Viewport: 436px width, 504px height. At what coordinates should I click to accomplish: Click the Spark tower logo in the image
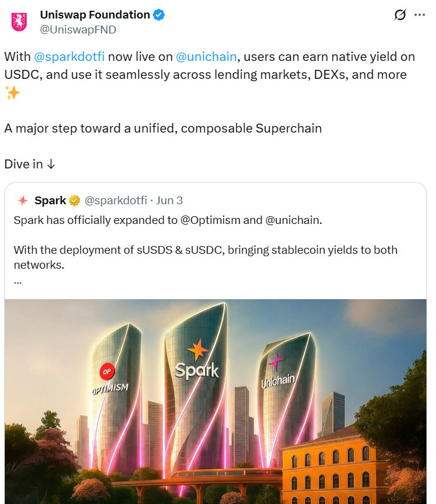point(197,361)
